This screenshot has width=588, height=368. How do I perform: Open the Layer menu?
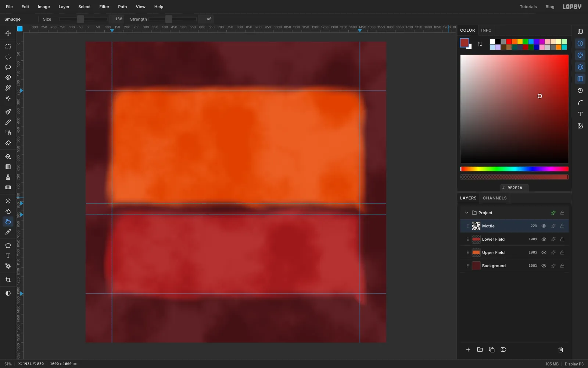(64, 7)
